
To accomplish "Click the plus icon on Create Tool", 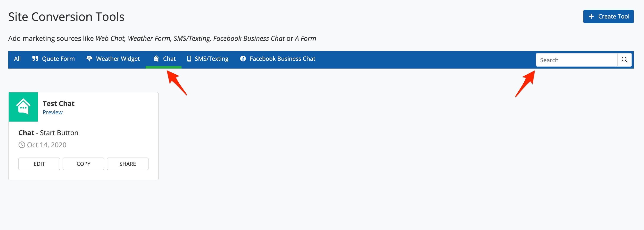I will [591, 17].
